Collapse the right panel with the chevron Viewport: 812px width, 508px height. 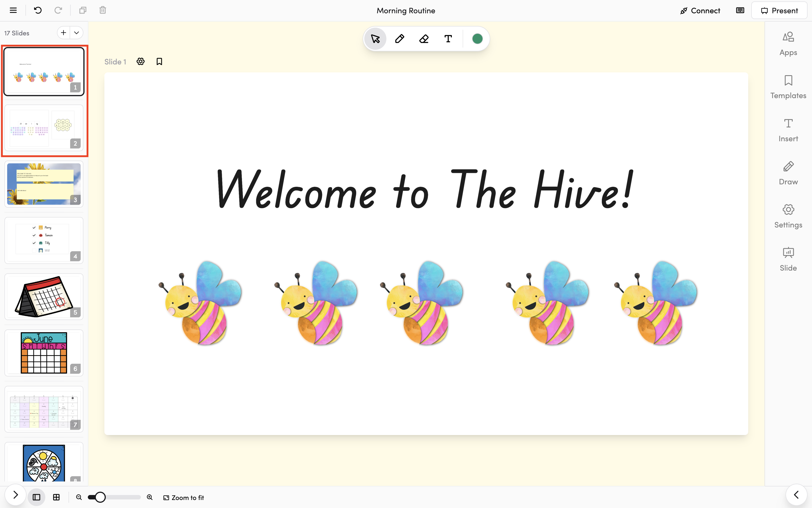[796, 495]
